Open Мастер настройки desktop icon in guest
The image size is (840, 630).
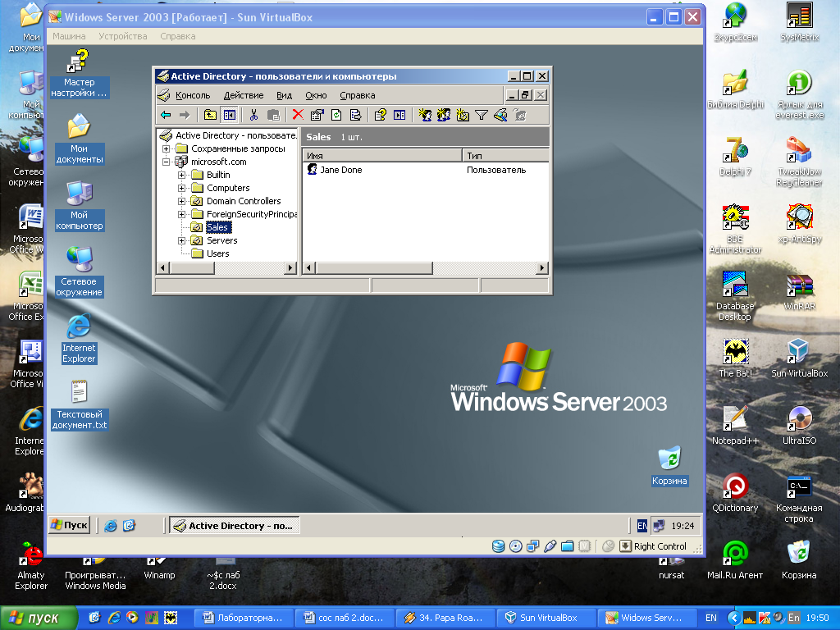(79, 74)
